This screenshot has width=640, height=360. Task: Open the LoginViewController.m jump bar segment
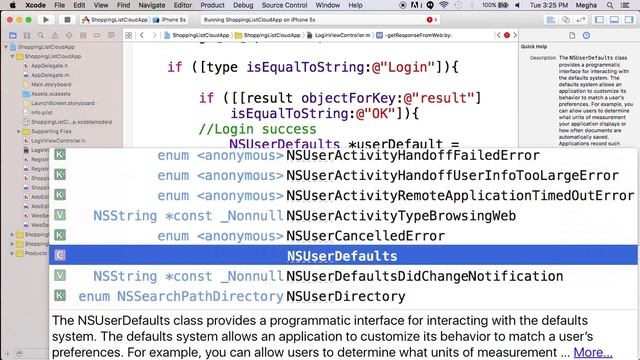click(x=339, y=36)
